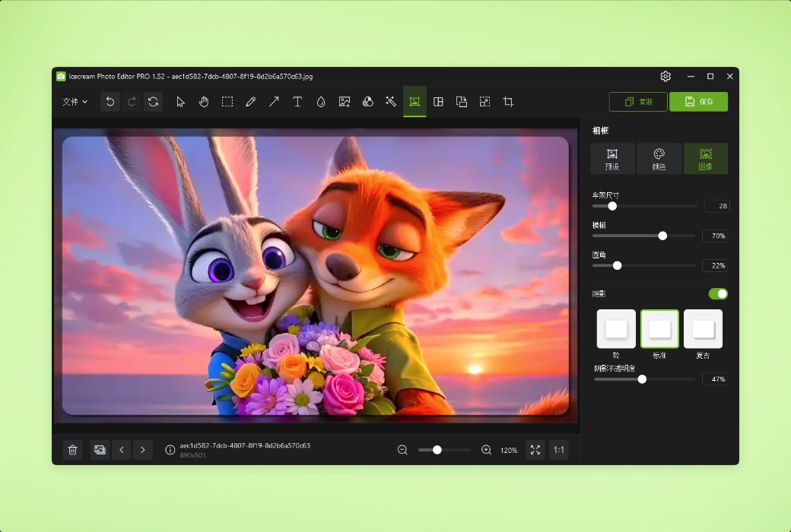This screenshot has width=791, height=532.
Task: Select the Arrow annotation tool
Action: click(274, 101)
